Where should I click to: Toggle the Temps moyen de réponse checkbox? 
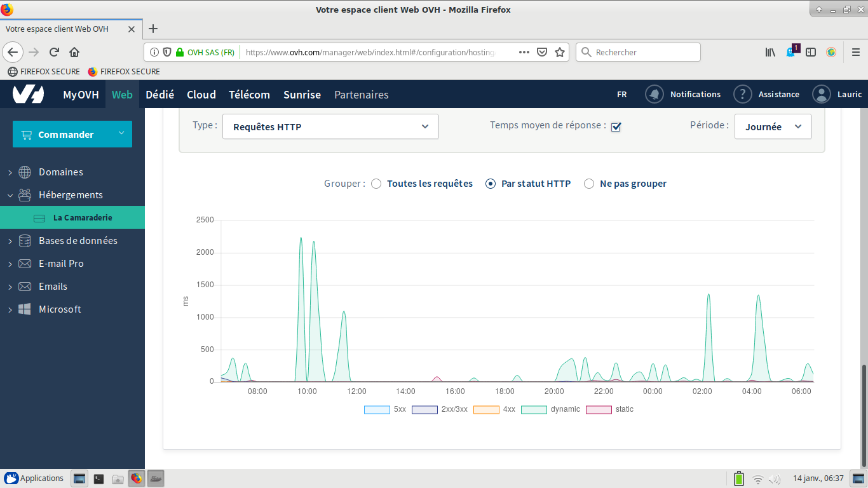615,127
